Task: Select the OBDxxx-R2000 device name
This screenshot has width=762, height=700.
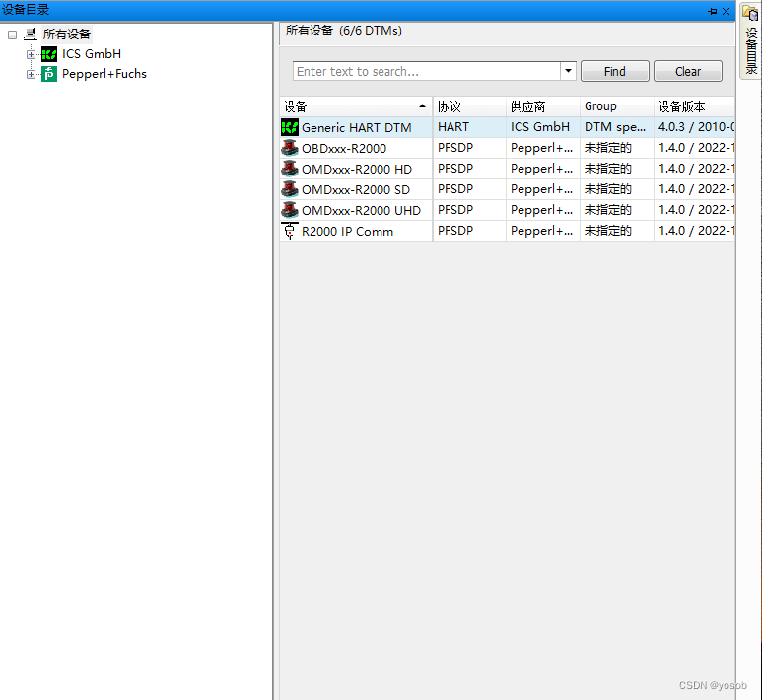Action: 344,148
